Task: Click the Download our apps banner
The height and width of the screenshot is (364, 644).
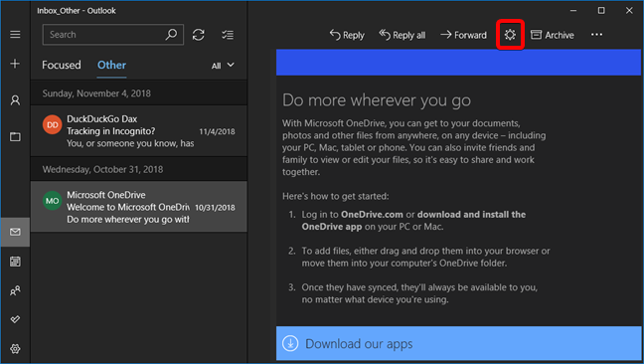Action: [458, 343]
